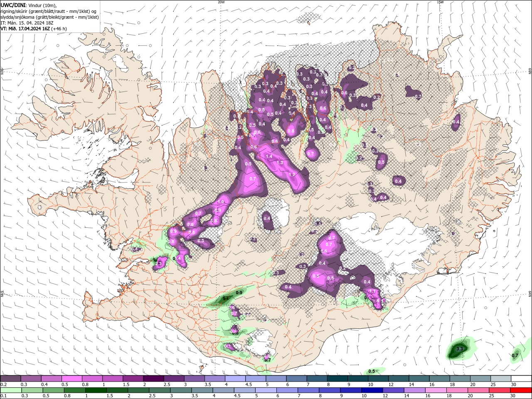Click the 0.2 label in the upper legend

click(x=3, y=384)
